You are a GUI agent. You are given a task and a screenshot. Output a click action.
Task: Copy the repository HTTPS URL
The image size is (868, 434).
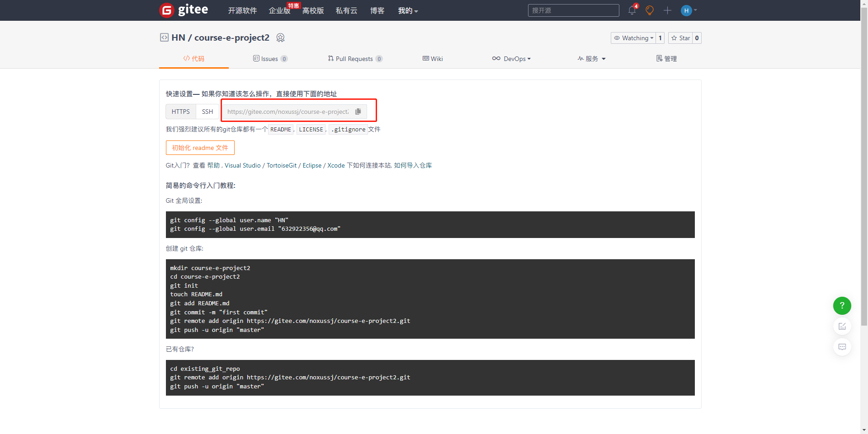[x=358, y=112]
